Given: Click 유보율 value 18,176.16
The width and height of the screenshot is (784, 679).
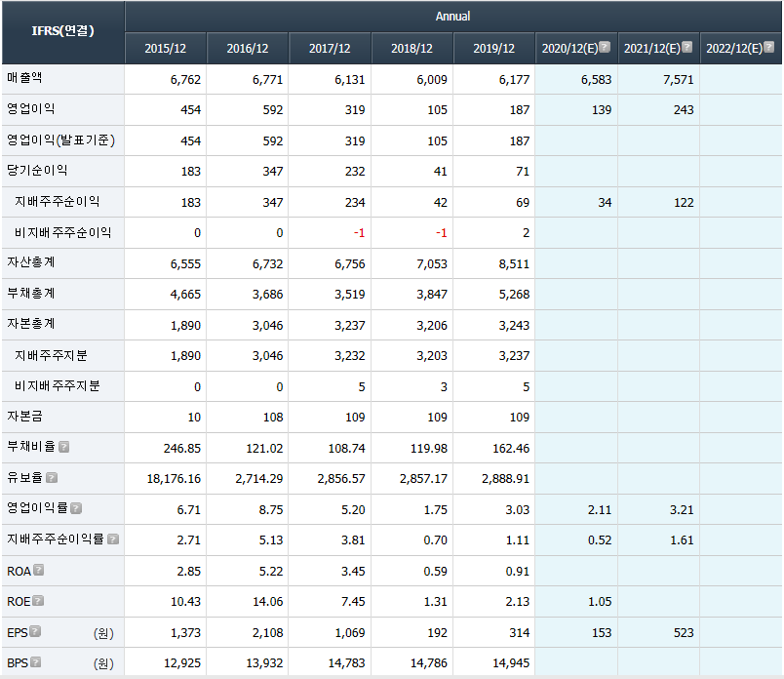Looking at the screenshot, I should coord(174,479).
